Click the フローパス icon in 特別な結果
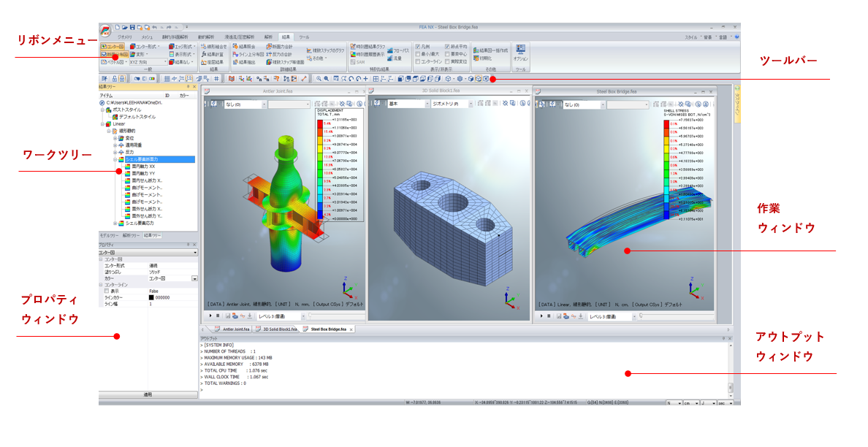This screenshot has width=868, height=447. (400, 49)
